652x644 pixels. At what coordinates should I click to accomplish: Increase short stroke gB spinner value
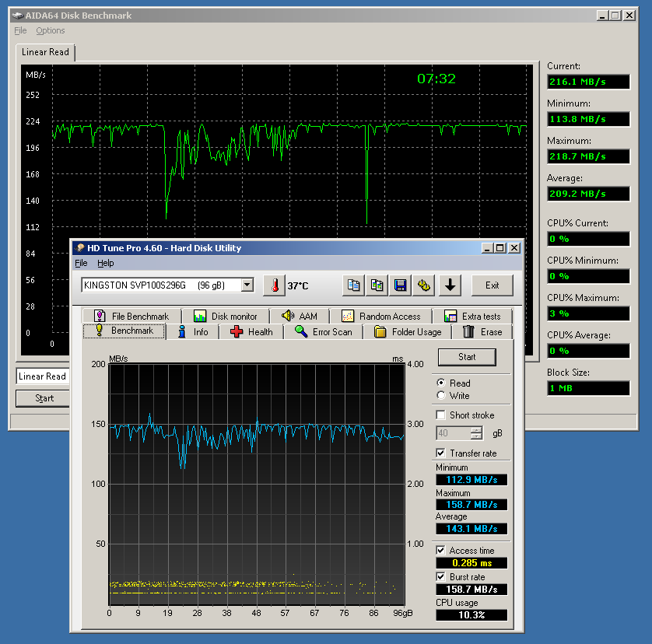tap(476, 430)
